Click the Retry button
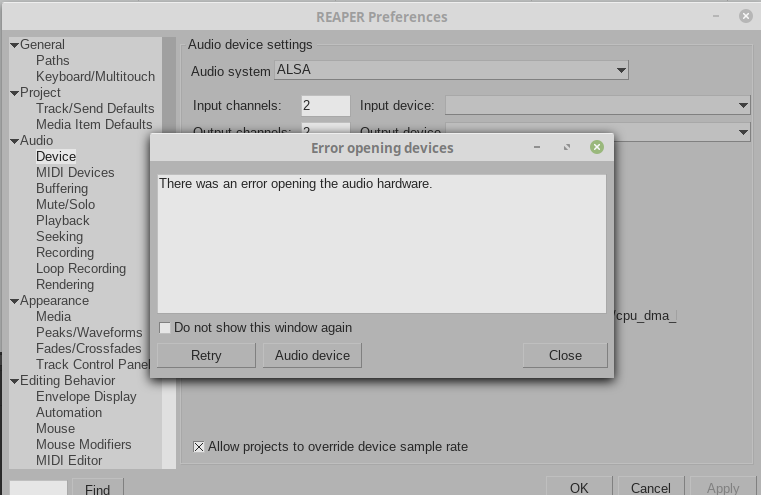The width and height of the screenshot is (761, 495). point(206,356)
